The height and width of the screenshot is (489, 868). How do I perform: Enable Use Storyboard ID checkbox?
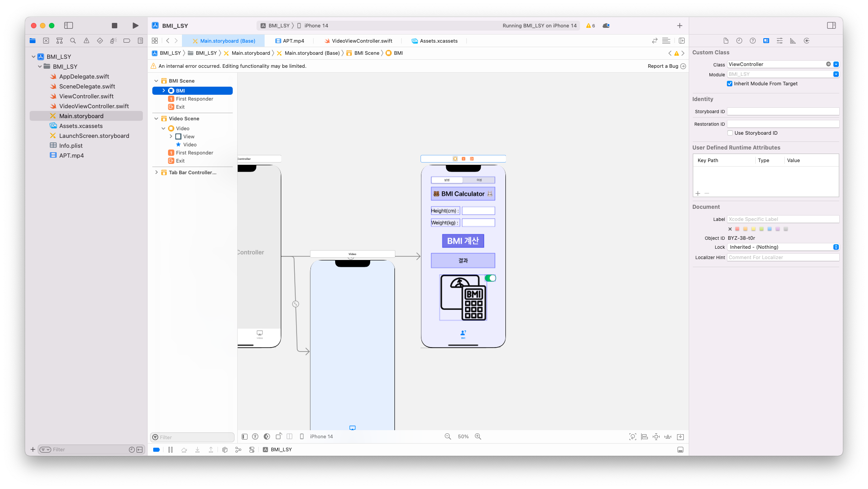coord(730,133)
